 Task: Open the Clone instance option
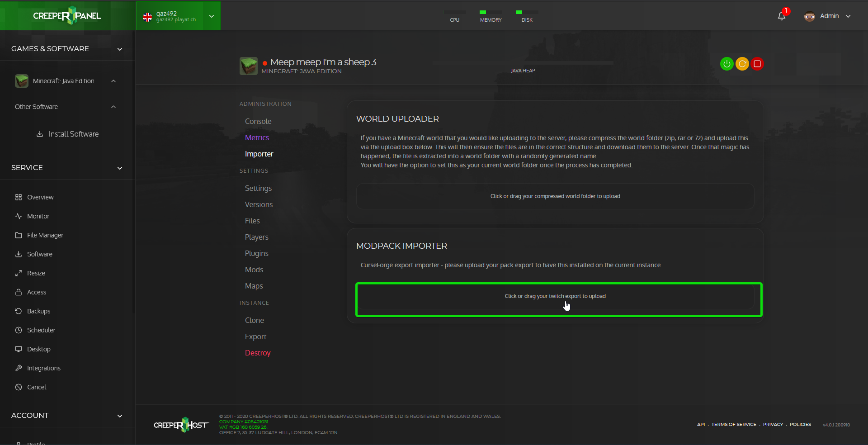pos(255,320)
